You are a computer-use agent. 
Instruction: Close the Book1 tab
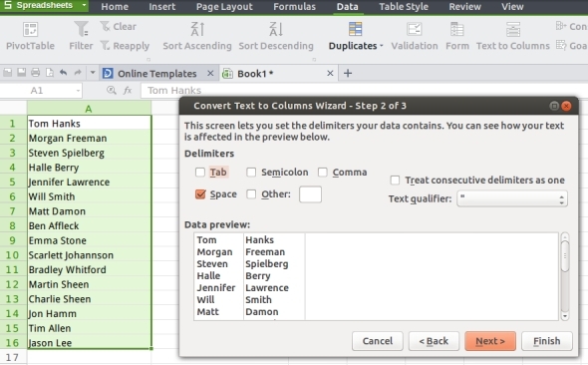point(330,73)
